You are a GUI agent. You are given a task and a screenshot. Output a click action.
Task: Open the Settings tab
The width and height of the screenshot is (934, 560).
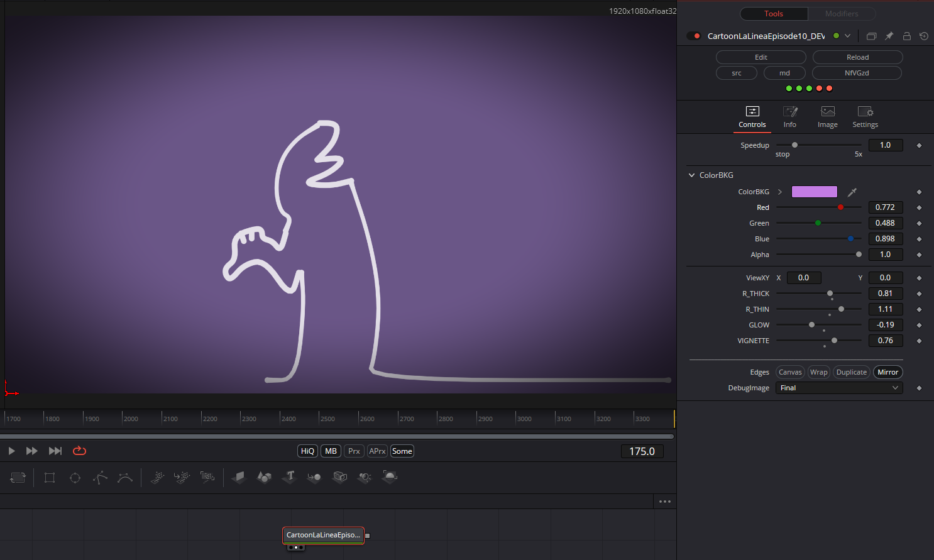tap(865, 118)
